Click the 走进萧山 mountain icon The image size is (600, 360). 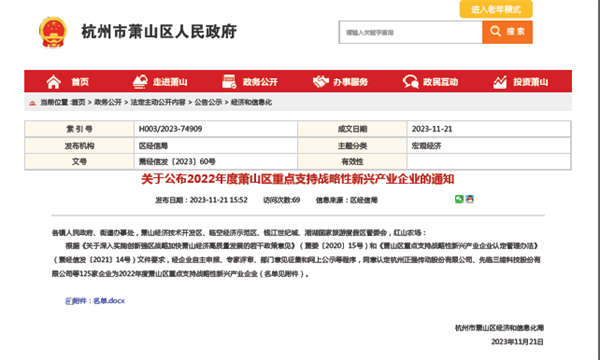coord(140,81)
